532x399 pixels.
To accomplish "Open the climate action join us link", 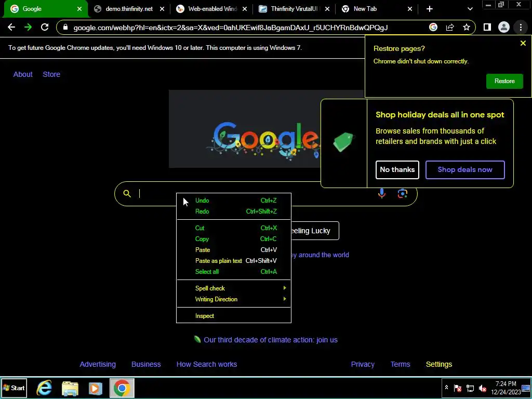I will [270, 340].
